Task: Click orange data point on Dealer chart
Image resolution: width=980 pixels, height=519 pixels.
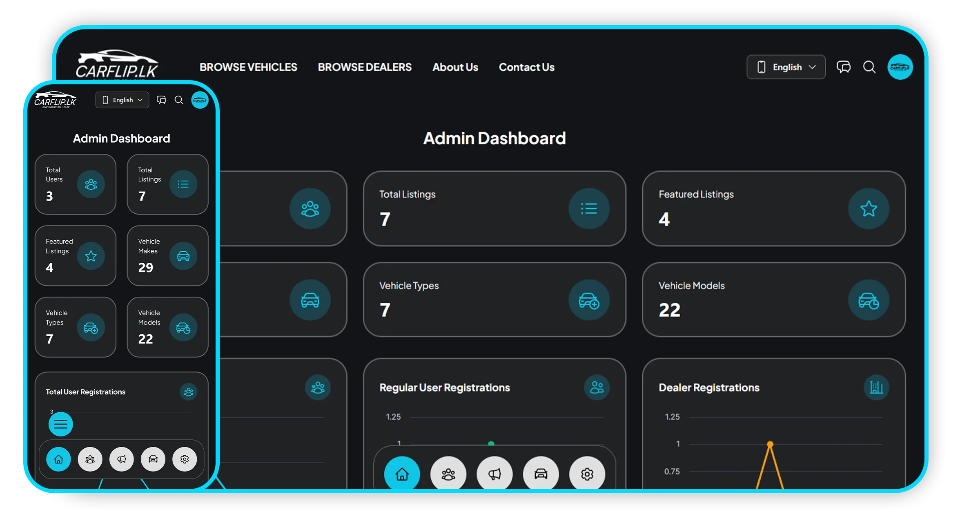Action: coord(770,444)
